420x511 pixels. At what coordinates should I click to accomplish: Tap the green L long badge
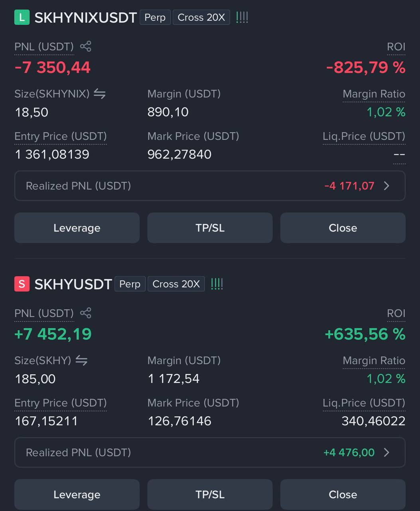click(x=22, y=17)
